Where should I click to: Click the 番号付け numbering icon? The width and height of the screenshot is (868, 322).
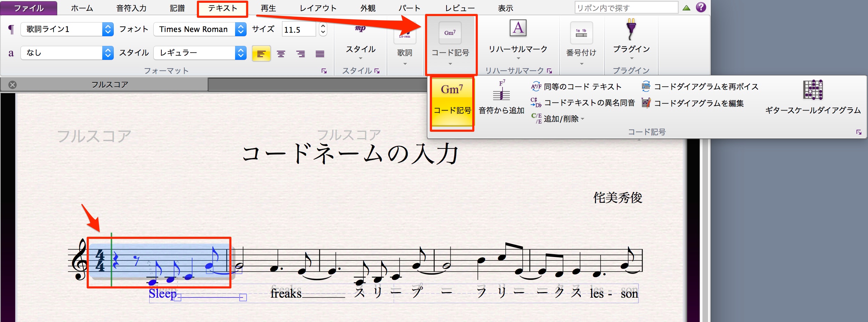click(x=581, y=33)
